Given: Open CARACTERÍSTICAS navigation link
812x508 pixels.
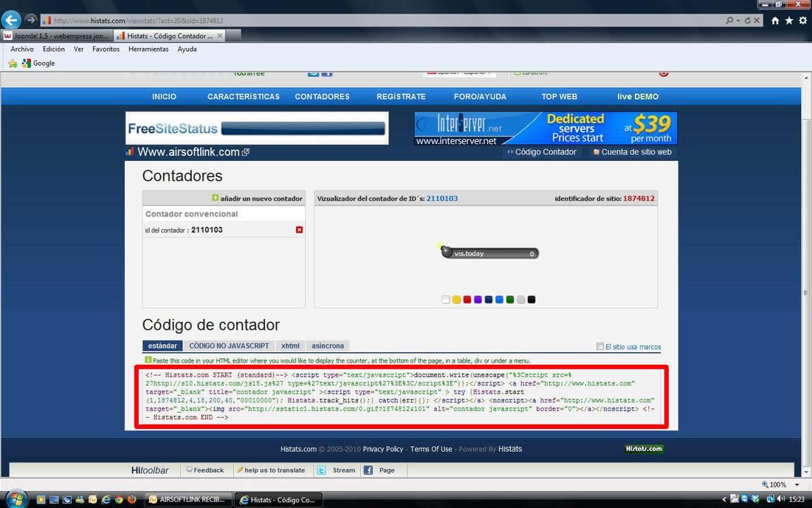Looking at the screenshot, I should (244, 96).
